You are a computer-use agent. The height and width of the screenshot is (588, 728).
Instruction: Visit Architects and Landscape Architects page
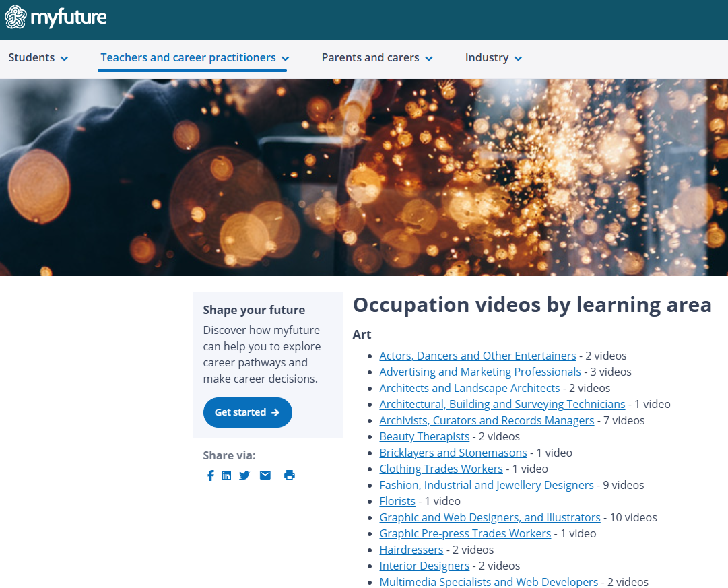coord(469,388)
